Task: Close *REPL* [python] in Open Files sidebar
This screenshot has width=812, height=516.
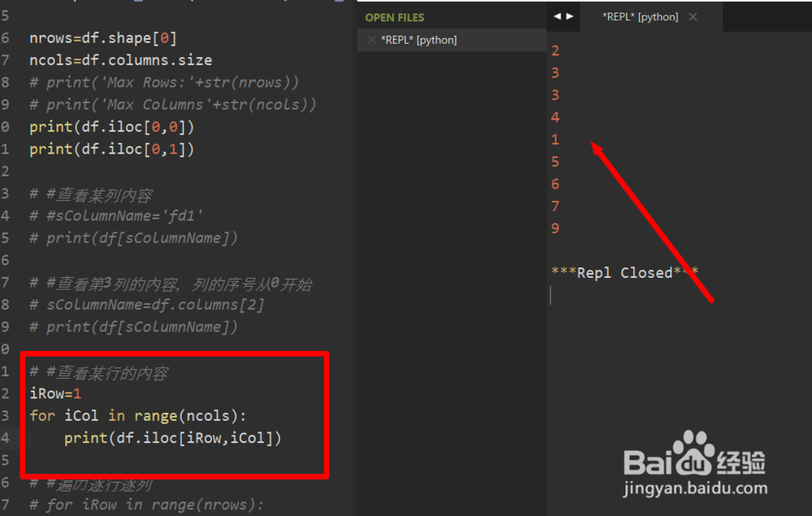Action: coord(372,40)
